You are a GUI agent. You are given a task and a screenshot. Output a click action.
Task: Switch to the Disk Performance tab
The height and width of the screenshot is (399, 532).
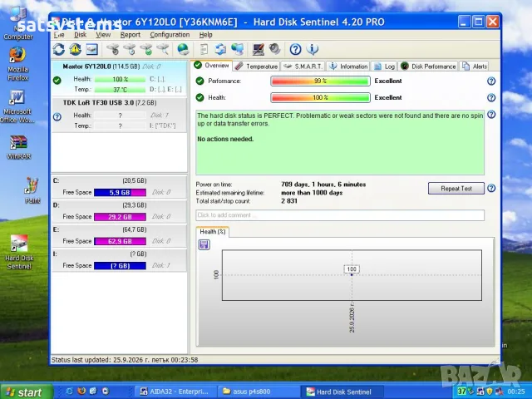(x=428, y=66)
